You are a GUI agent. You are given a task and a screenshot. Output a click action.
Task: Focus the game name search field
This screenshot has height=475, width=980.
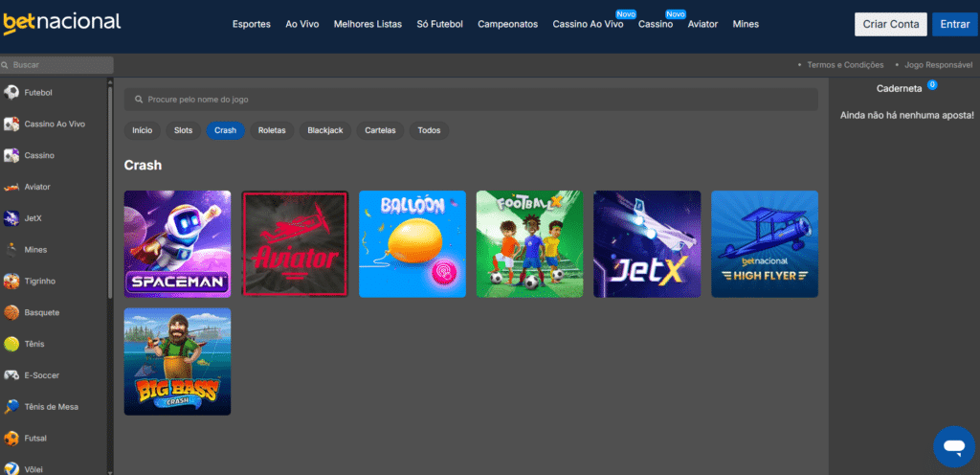471,100
